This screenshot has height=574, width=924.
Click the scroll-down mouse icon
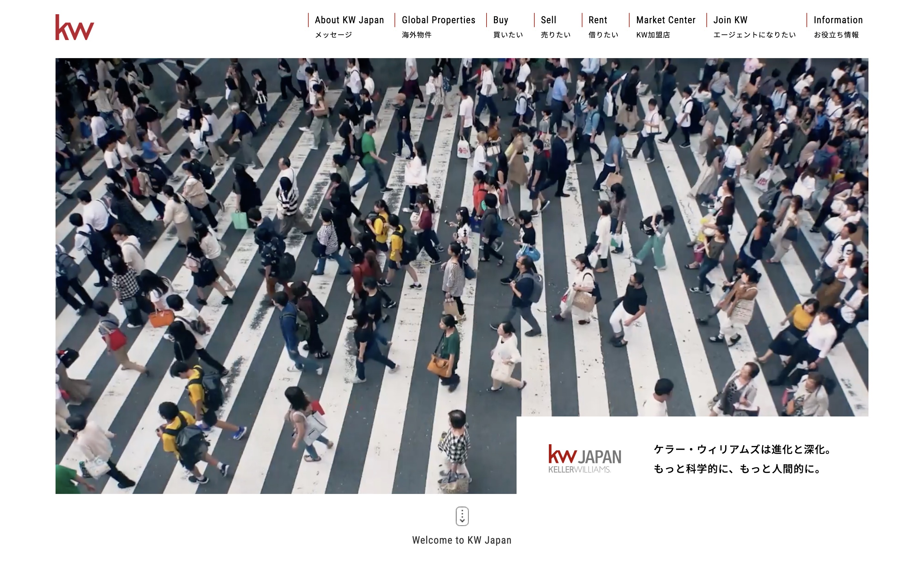click(462, 516)
